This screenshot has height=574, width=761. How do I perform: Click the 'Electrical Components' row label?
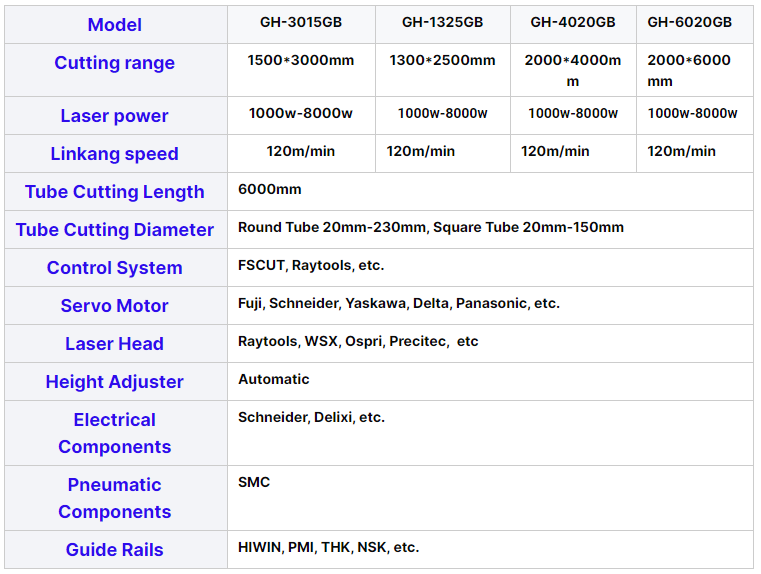(115, 433)
